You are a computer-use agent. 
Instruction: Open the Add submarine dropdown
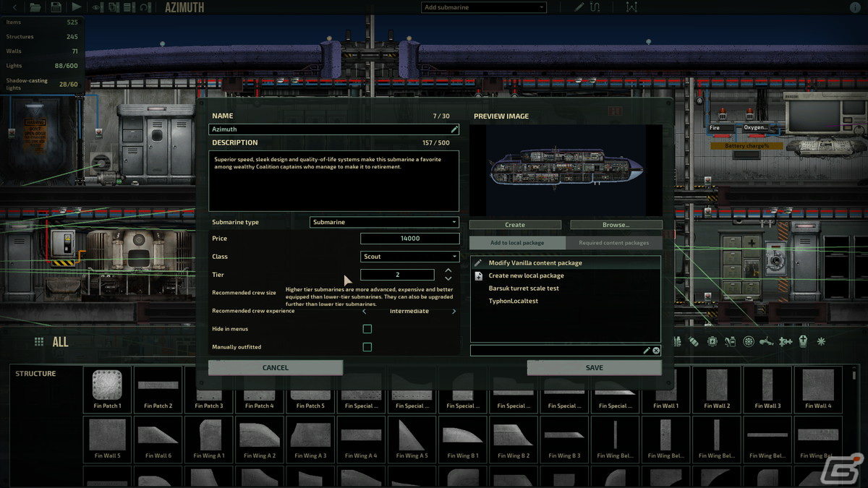[x=484, y=7]
